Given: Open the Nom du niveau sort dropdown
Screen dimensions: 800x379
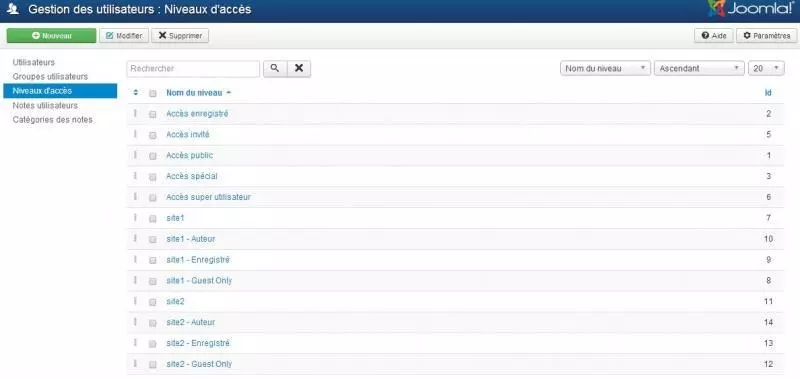Looking at the screenshot, I should coord(606,68).
